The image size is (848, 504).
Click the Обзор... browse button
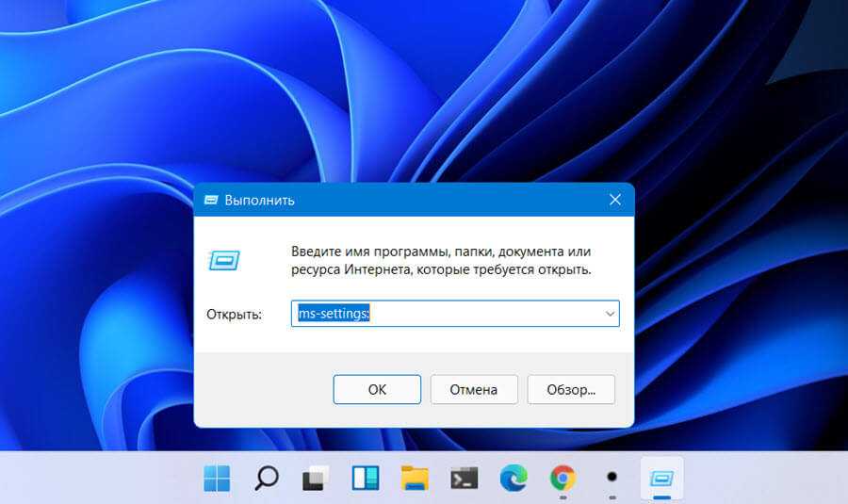(x=571, y=389)
